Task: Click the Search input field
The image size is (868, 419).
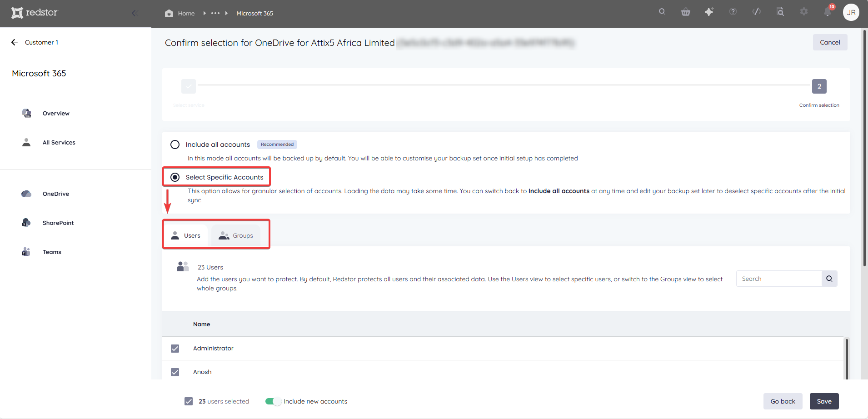Action: (x=779, y=279)
